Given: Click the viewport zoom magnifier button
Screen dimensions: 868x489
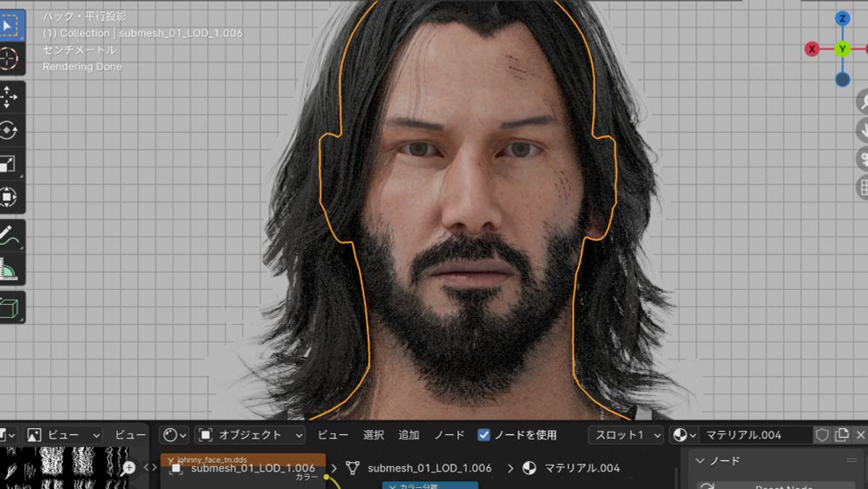Looking at the screenshot, I should (x=862, y=101).
